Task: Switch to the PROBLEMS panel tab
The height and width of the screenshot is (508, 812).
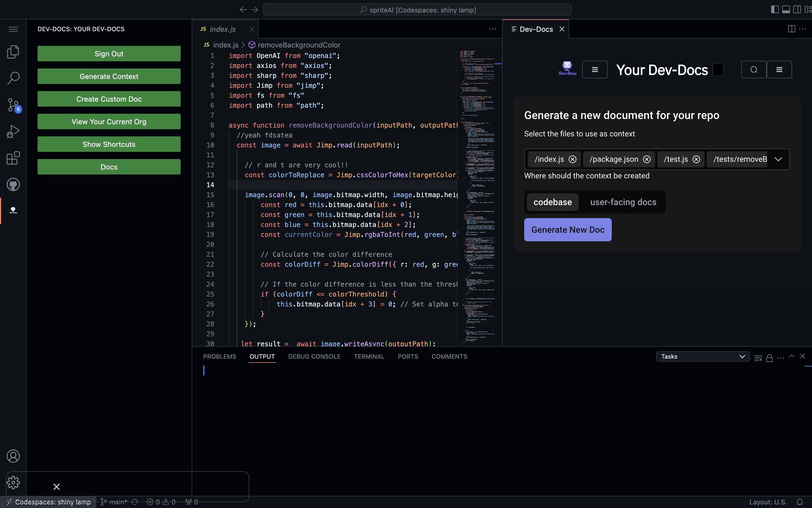Action: click(220, 356)
